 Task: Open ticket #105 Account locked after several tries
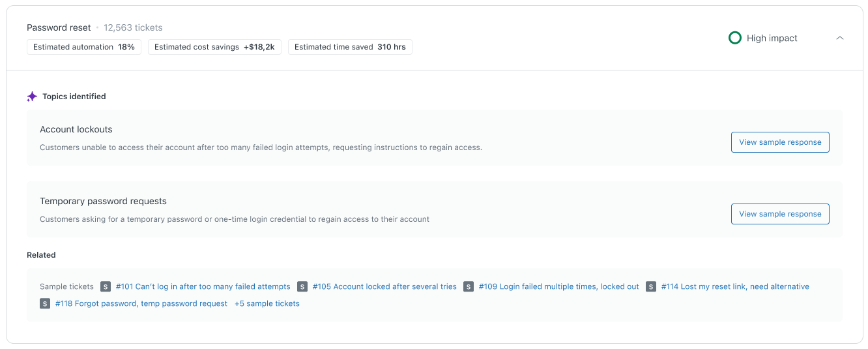(384, 286)
